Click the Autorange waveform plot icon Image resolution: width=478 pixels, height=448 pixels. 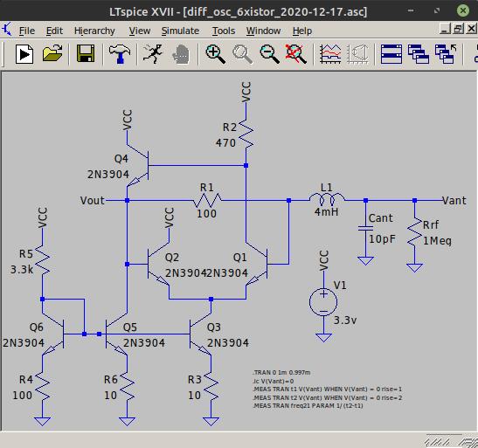330,54
